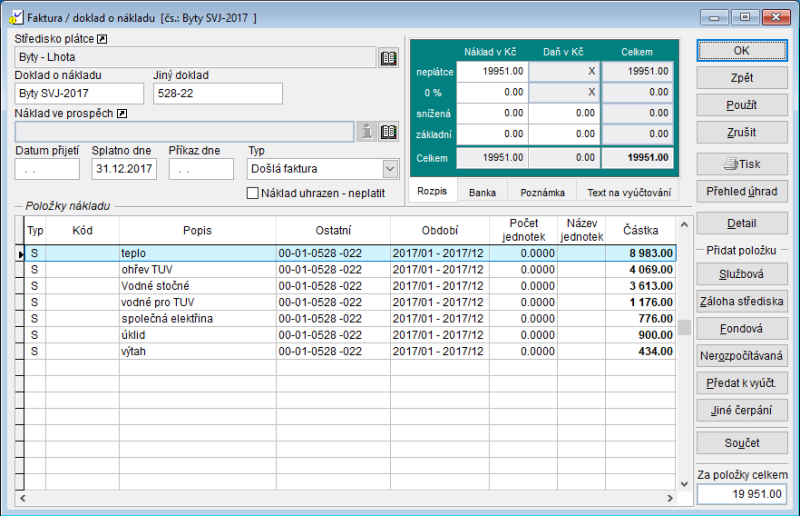Click the info icon beside Náklad ve prospěch
The height and width of the screenshot is (516, 800).
(x=367, y=131)
